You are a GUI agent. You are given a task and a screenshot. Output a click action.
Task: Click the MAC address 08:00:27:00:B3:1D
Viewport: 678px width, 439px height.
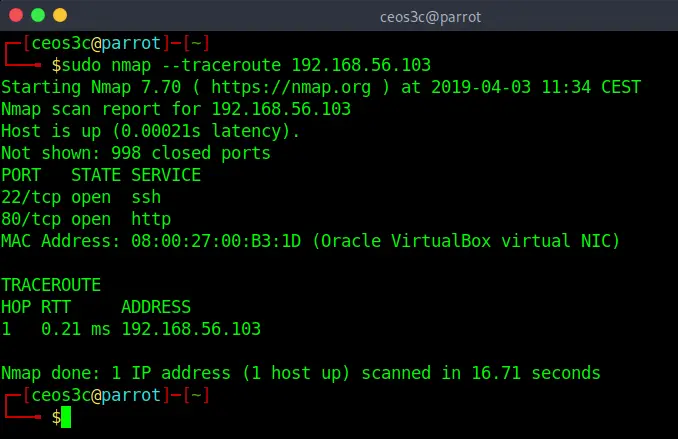click(x=216, y=241)
